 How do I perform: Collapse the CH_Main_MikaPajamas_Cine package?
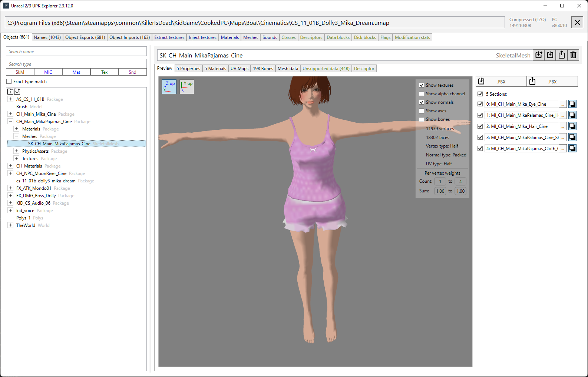coord(10,122)
